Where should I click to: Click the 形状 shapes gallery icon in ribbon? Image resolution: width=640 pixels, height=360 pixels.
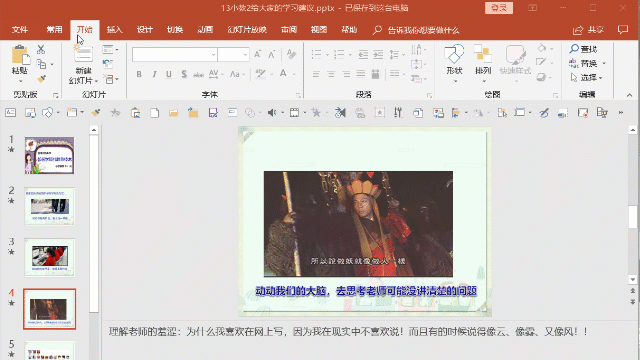point(454,54)
